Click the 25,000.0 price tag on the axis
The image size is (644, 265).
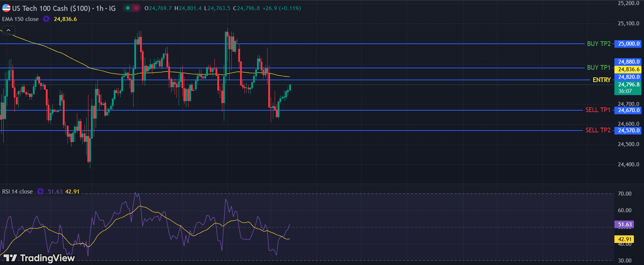tap(628, 44)
